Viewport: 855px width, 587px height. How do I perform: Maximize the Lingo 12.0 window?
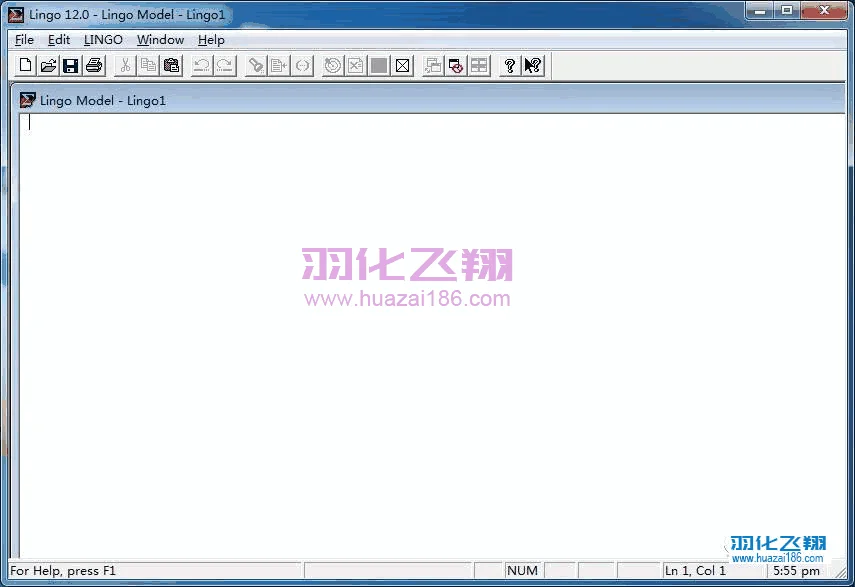pos(787,10)
